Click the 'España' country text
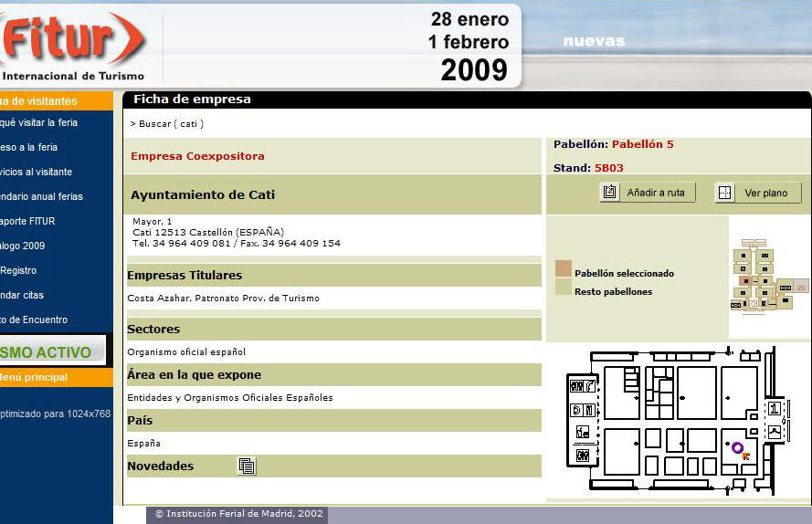This screenshot has height=524, width=812. click(x=144, y=444)
